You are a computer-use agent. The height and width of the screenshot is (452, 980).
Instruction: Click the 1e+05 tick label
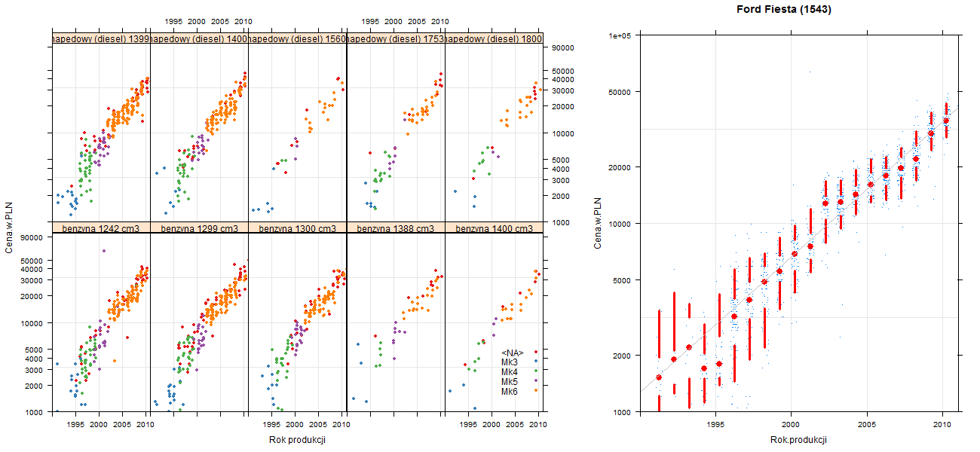620,35
